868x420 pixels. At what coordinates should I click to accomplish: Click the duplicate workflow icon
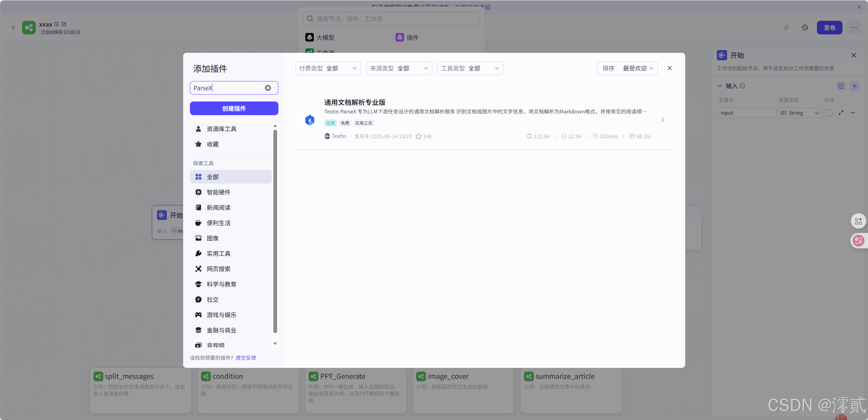[x=786, y=28]
